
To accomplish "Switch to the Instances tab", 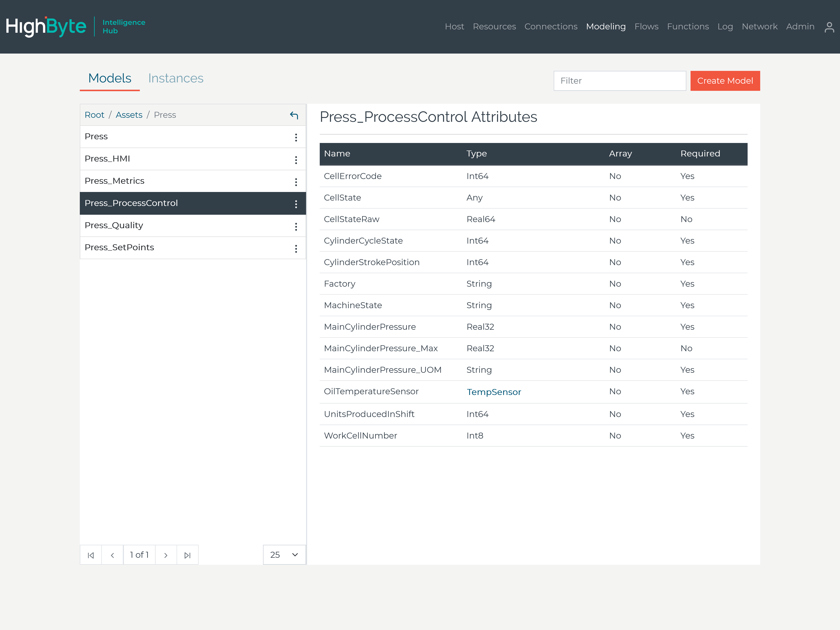I will [176, 78].
